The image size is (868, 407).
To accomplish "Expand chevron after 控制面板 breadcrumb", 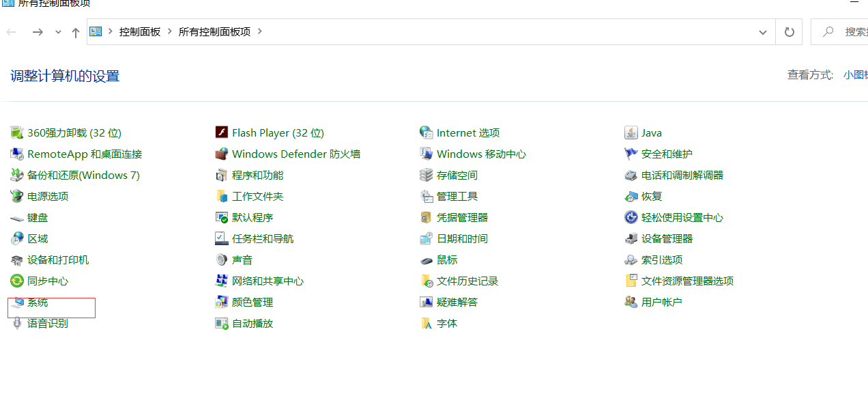I will (169, 31).
